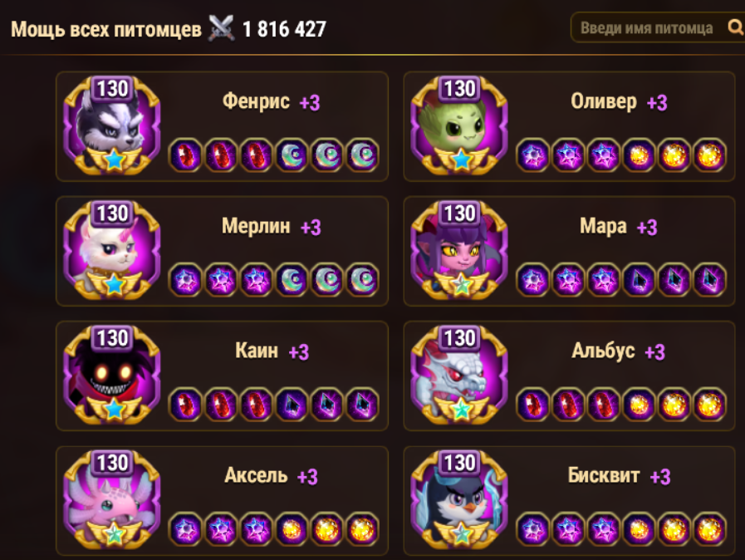Focus the pet name search field
This screenshot has width=745, height=560.
point(658,27)
